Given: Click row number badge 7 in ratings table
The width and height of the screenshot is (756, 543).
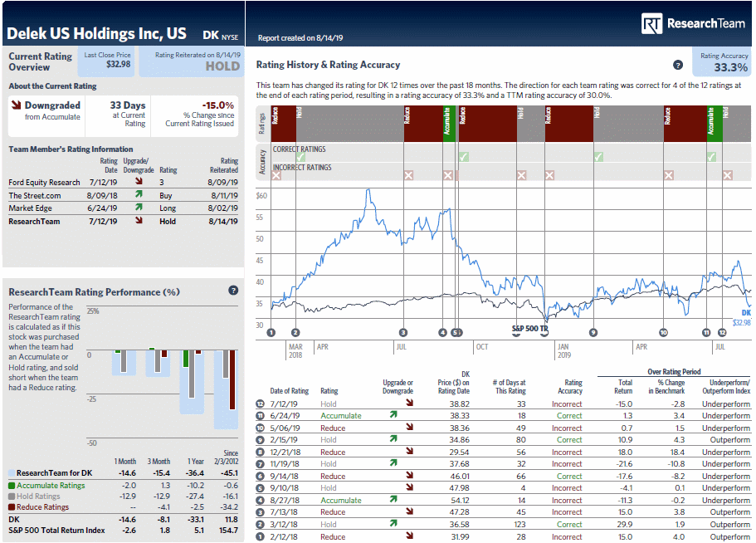Looking at the screenshot, I should pyautogui.click(x=261, y=464).
